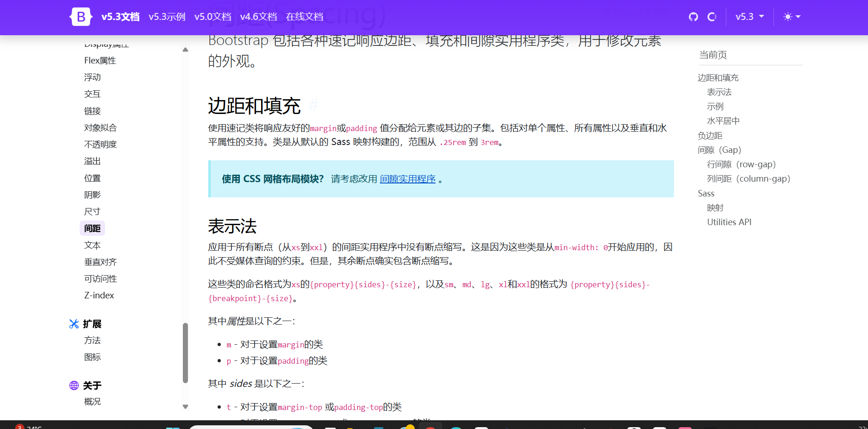The width and height of the screenshot is (868, 429).
Task: Jump to 负边距 in page contents
Action: click(x=710, y=136)
